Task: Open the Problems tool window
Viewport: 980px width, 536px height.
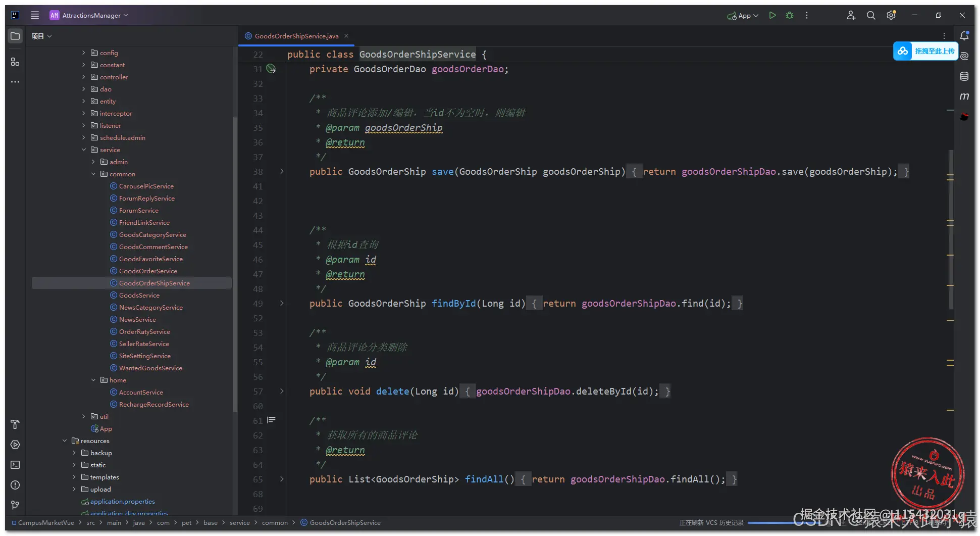Action: point(15,485)
